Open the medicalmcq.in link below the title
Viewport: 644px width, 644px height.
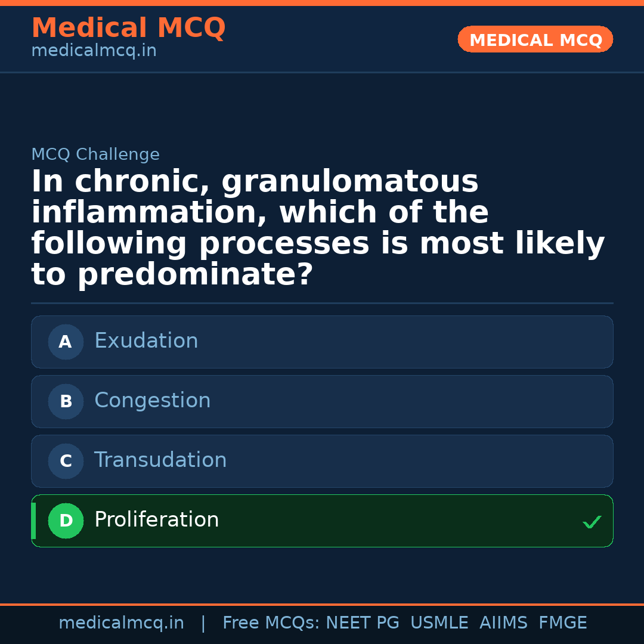point(94,51)
